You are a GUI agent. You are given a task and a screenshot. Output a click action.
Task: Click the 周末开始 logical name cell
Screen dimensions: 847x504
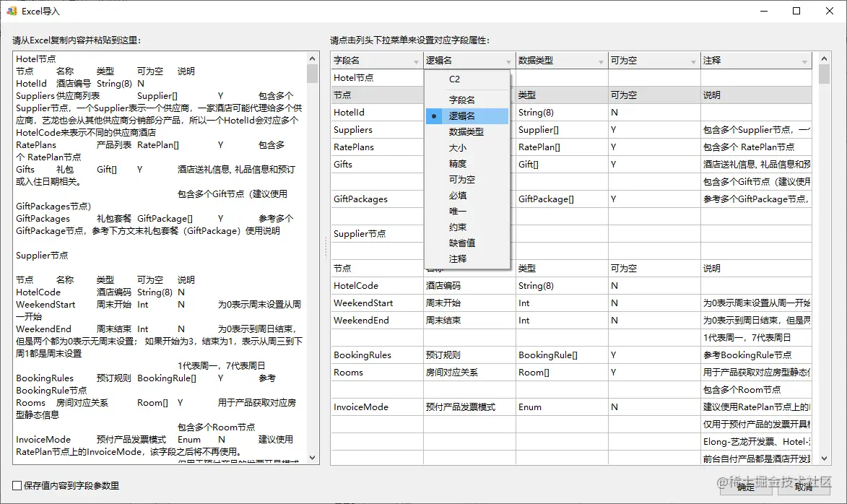coord(469,303)
